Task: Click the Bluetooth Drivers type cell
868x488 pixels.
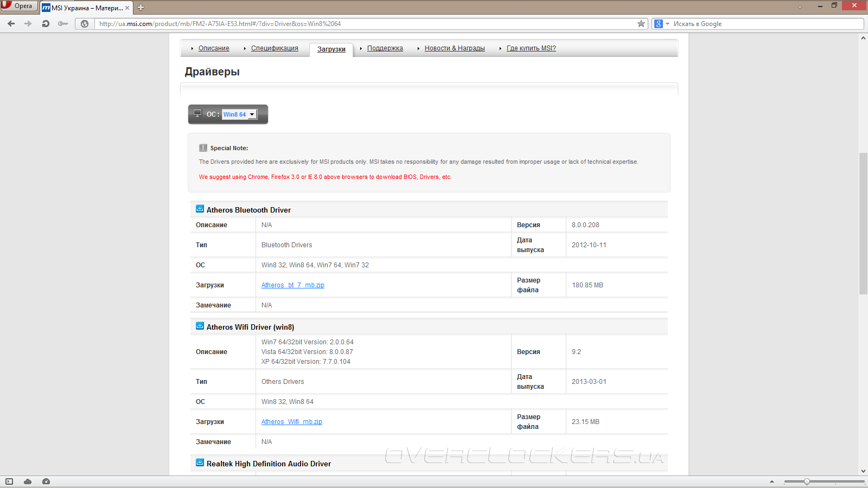Action: [x=287, y=245]
